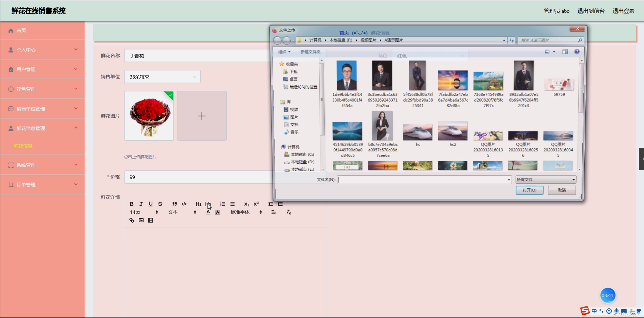Open the dialog help icon

577,52
